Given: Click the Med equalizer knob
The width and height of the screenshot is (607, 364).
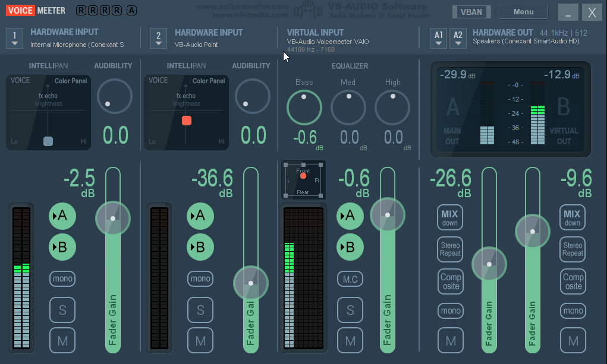Looking at the screenshot, I should [348, 107].
